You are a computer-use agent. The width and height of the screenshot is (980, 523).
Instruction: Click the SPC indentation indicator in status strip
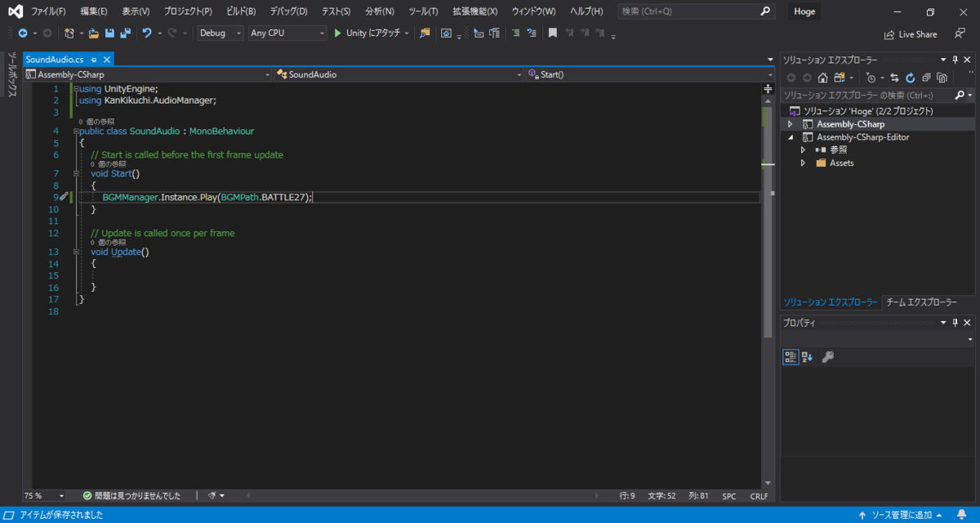click(729, 496)
